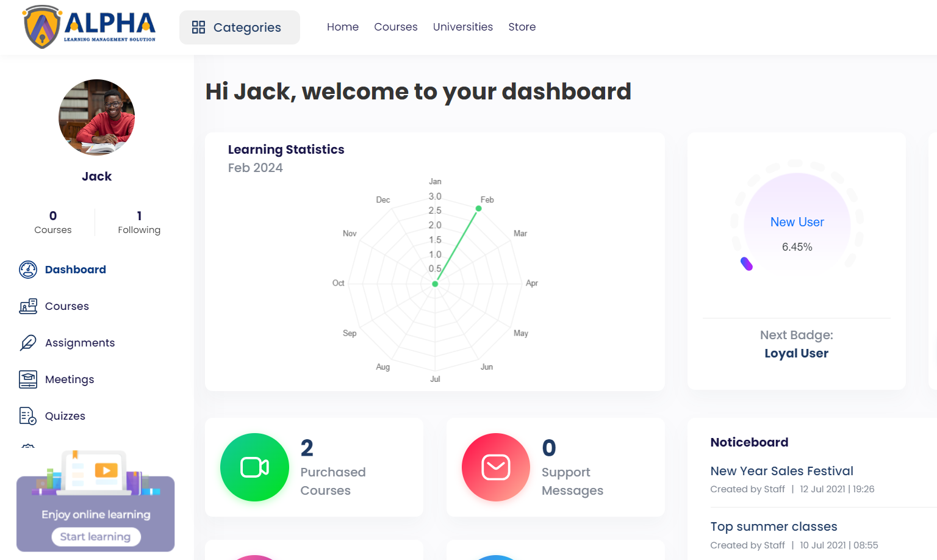Image resolution: width=937 pixels, height=560 pixels.
Task: Go to the Home menu item
Action: pos(342,27)
